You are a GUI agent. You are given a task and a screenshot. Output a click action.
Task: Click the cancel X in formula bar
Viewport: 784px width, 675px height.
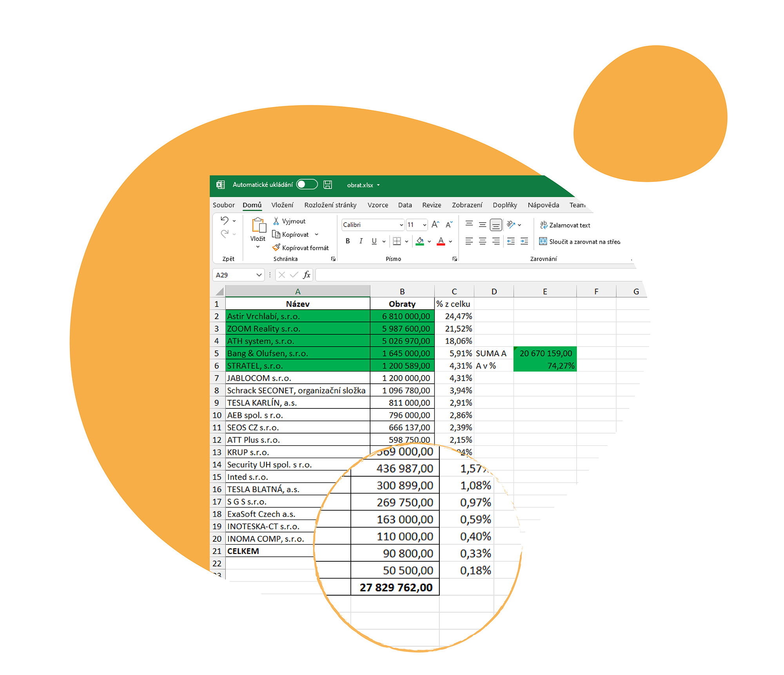[282, 275]
